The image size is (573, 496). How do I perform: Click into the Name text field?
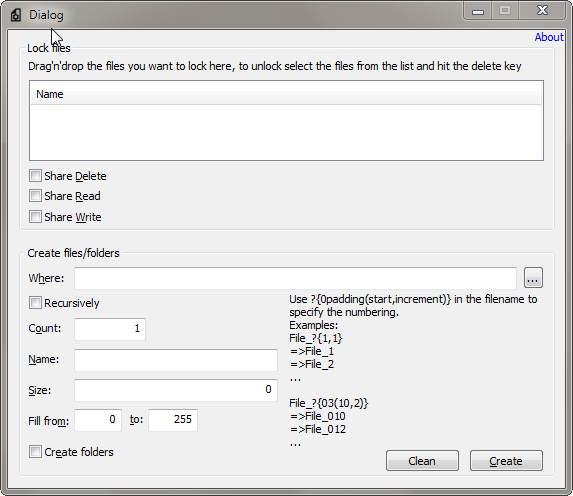point(176,360)
